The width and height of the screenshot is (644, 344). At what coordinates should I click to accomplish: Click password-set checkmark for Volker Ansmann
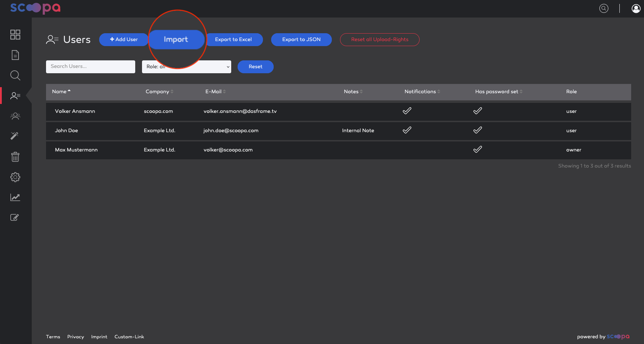point(478,111)
